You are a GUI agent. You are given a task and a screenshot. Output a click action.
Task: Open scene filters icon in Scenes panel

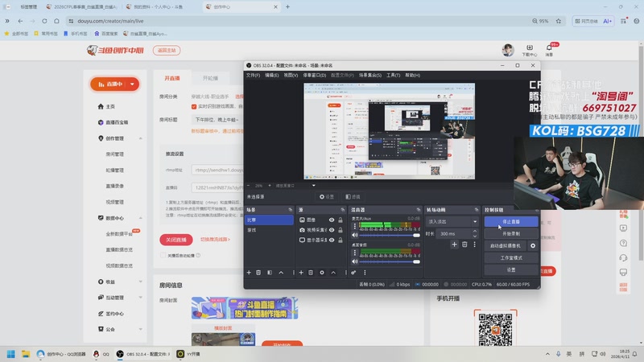coord(270,273)
